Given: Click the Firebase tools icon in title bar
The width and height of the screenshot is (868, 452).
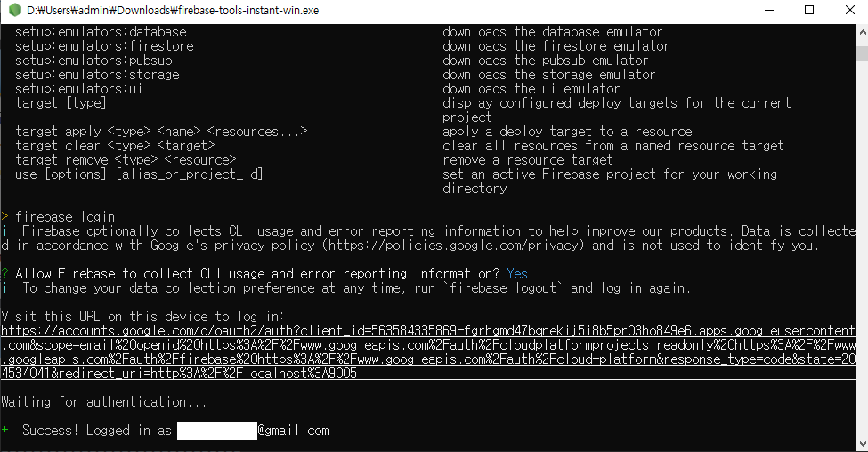Looking at the screenshot, I should coord(15,10).
